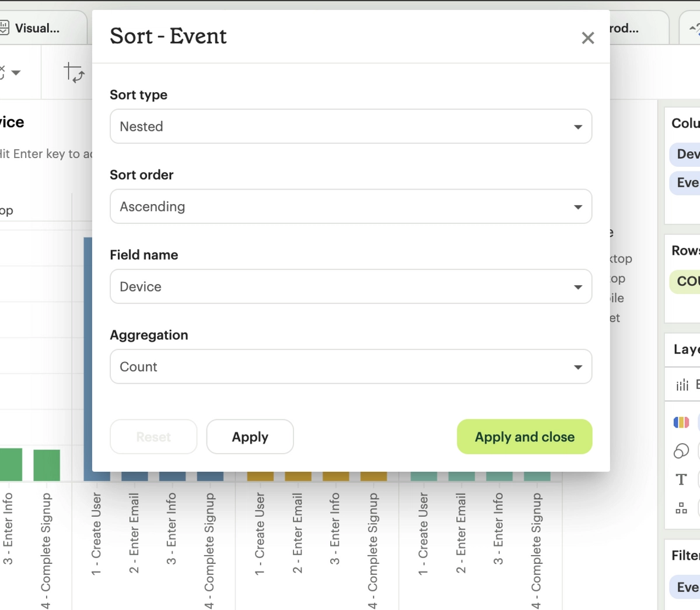Click the Apply and close button
Viewport: 700px width, 610px height.
click(524, 436)
